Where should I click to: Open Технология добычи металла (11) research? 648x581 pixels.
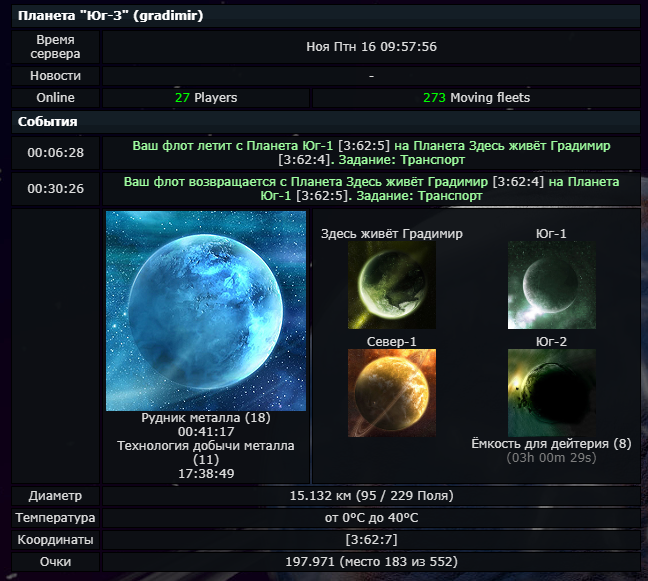(x=205, y=452)
